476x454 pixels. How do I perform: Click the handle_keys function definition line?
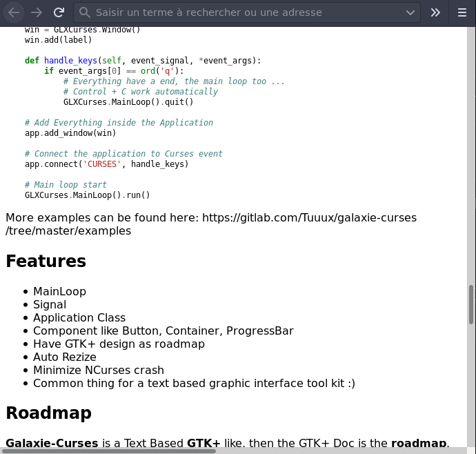143,61
